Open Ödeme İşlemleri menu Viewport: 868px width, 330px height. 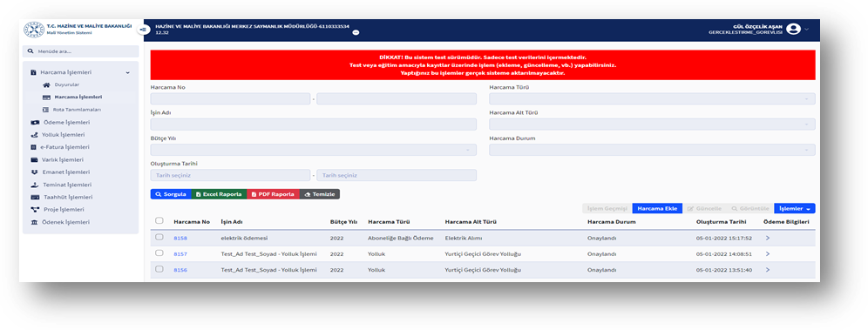(x=66, y=122)
